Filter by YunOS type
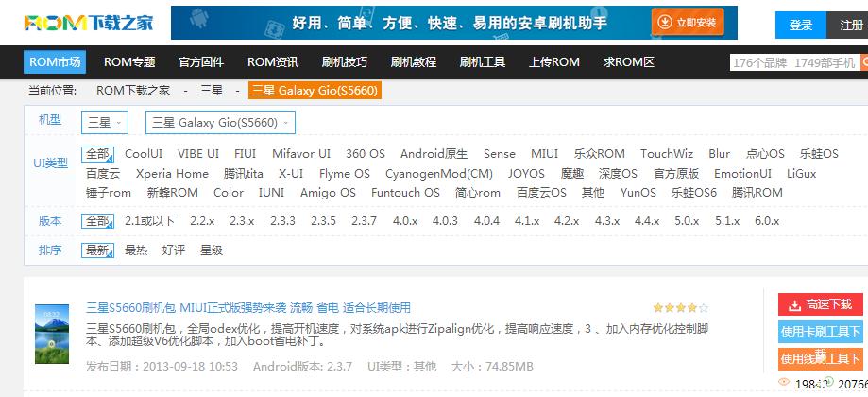 (638, 193)
